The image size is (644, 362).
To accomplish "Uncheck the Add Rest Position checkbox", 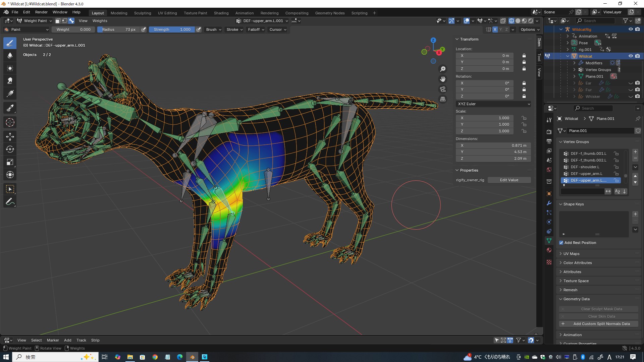I will tap(561, 243).
